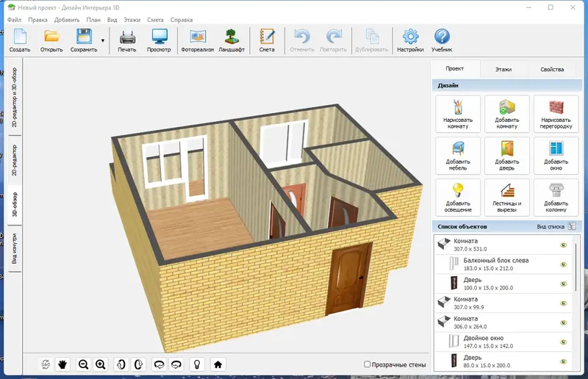The height and width of the screenshot is (379, 588).
Task: Select Нарисовать комнату in Design panel
Action: pos(457,114)
